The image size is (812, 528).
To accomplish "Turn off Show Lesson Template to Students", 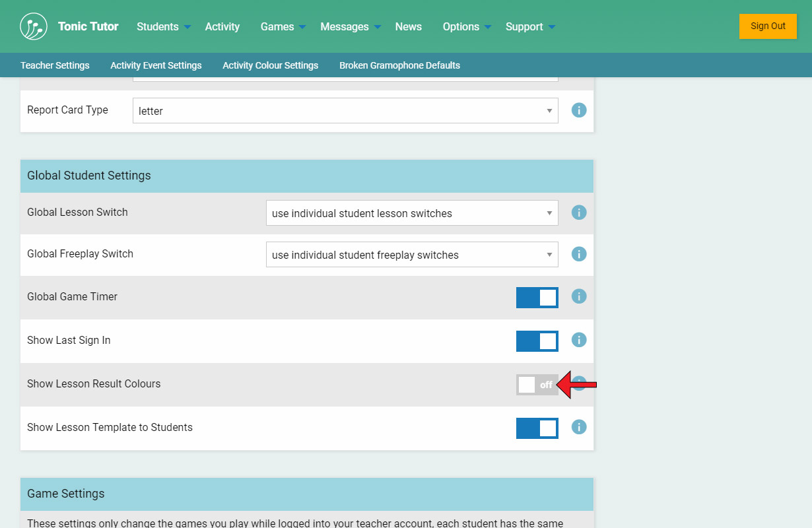I will coord(537,428).
